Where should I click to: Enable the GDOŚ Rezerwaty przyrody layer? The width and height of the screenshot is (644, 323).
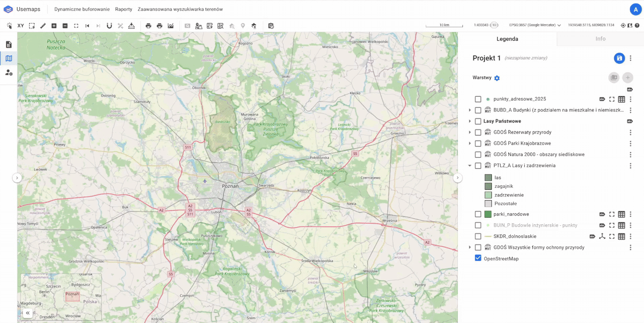tap(478, 133)
